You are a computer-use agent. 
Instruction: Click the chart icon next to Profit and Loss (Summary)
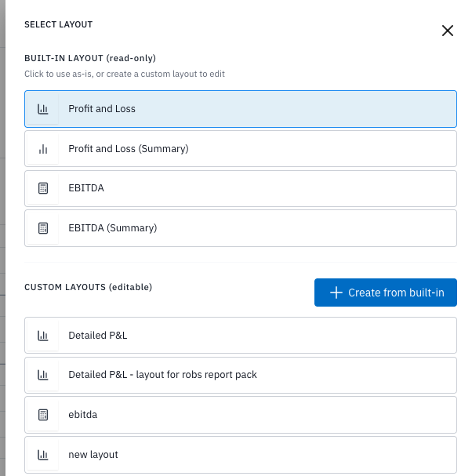43,149
